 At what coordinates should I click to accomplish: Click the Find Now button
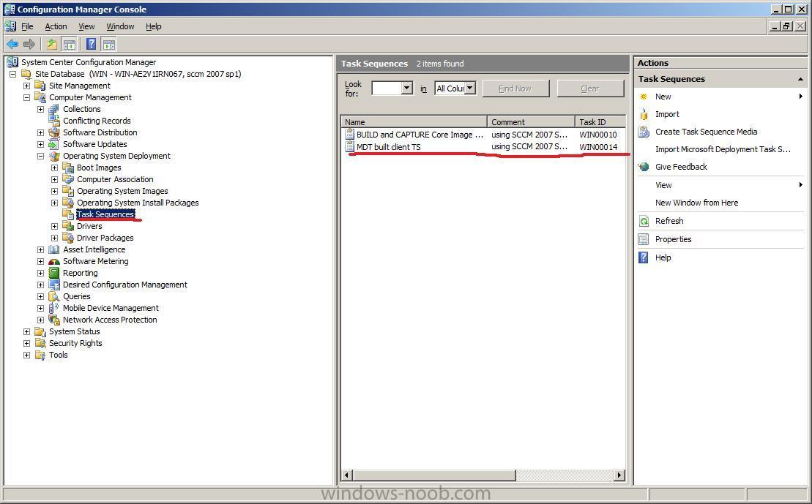[x=515, y=89]
